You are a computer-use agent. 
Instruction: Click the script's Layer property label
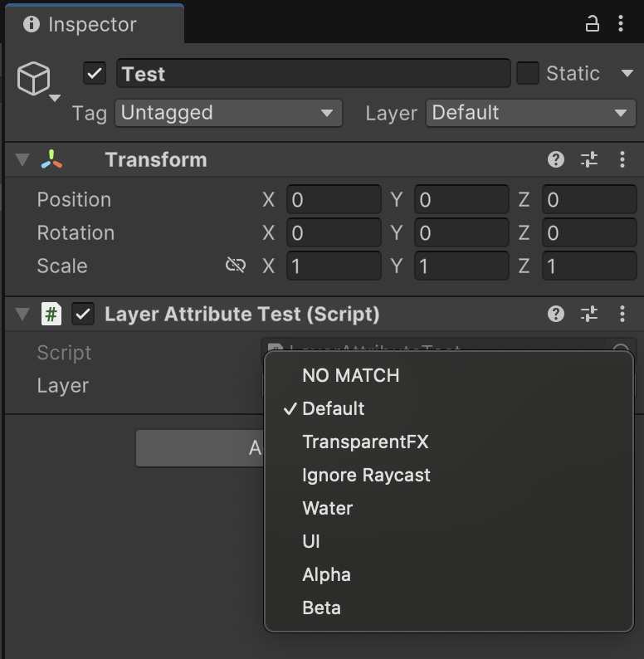click(x=63, y=386)
